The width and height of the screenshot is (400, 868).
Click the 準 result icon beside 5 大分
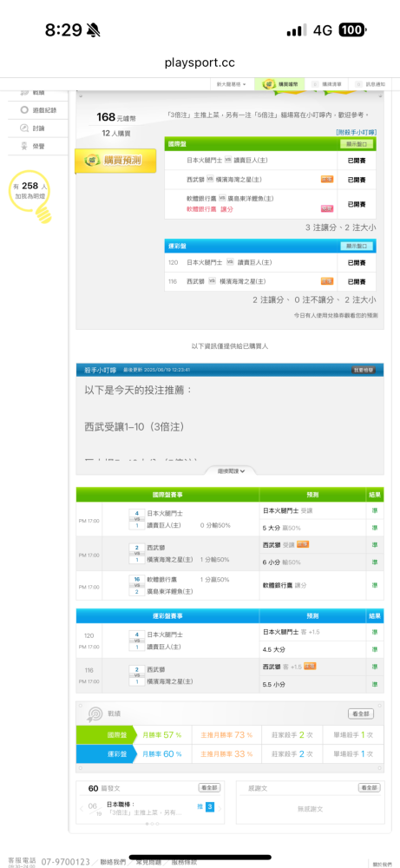tap(375, 528)
